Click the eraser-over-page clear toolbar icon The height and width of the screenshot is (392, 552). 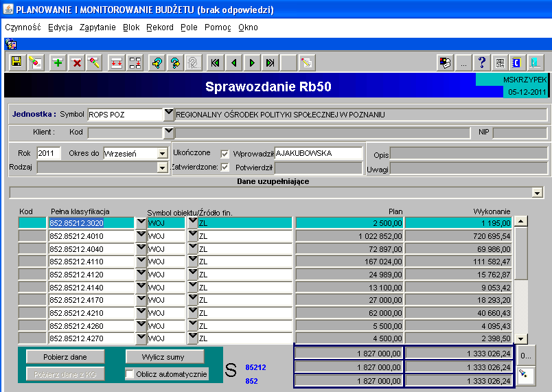(35, 62)
